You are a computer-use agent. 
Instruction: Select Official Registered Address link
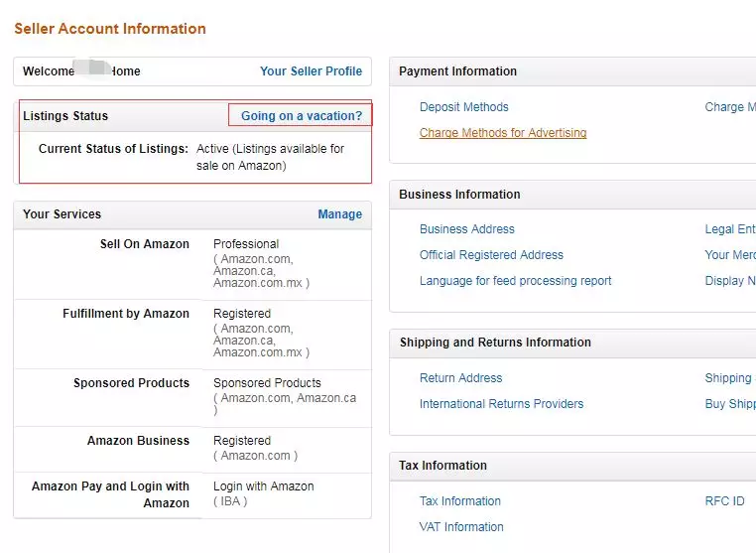[491, 255]
